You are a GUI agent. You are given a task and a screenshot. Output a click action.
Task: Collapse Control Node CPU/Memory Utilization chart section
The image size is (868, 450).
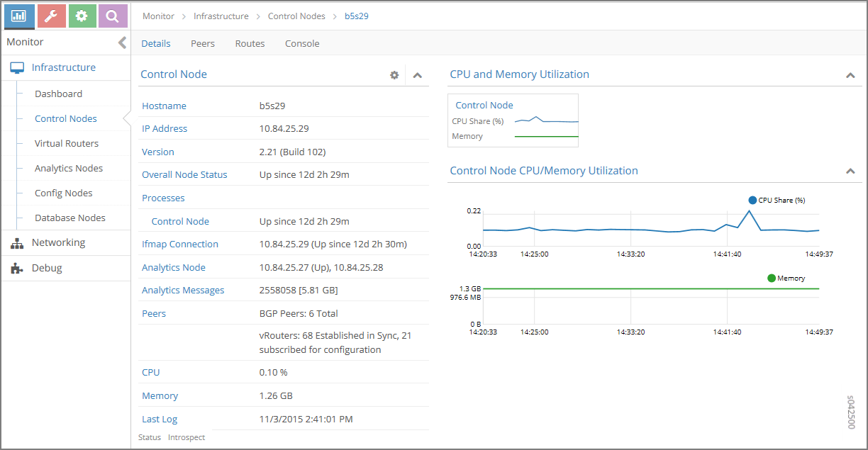point(850,171)
